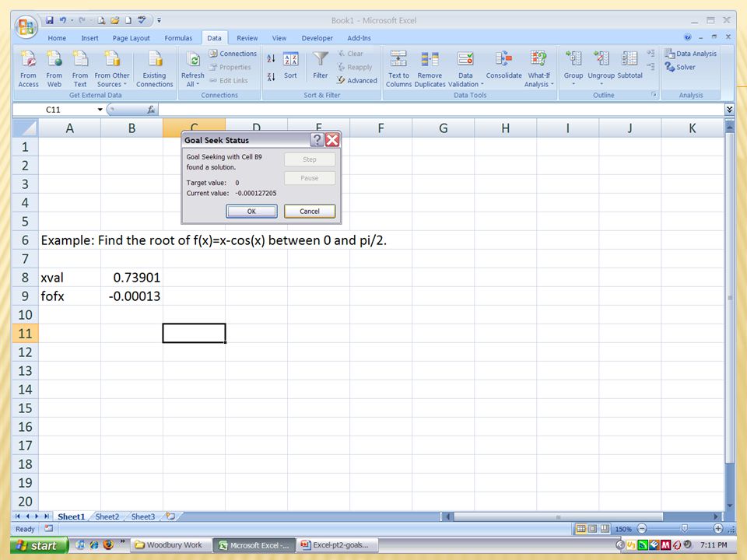Screen dimensions: 747x560
Task: Select cell B8 with 0.73901
Action: coord(132,278)
